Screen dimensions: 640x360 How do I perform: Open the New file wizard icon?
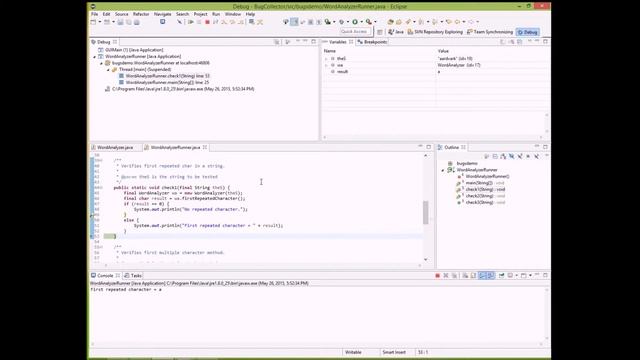[x=93, y=22]
